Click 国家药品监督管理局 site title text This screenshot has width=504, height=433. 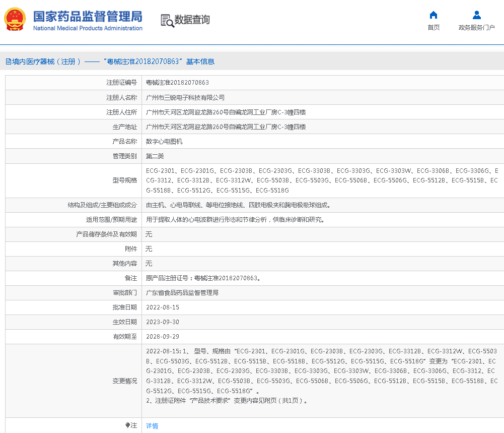click(88, 16)
